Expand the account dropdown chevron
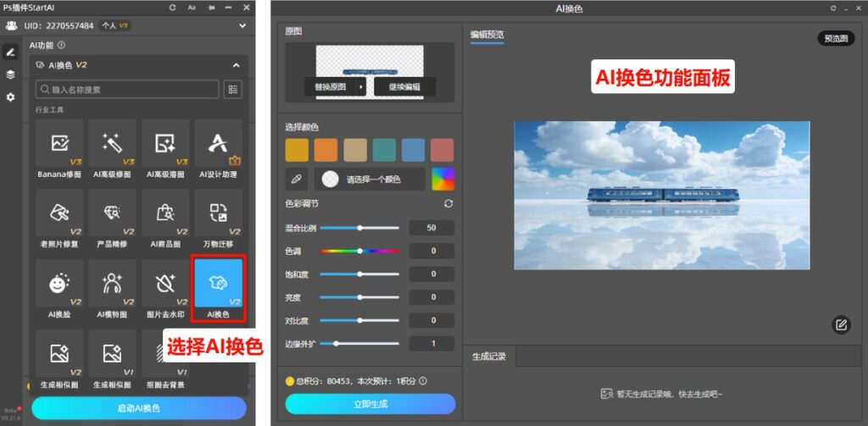Image resolution: width=868 pixels, height=426 pixels. [x=242, y=25]
